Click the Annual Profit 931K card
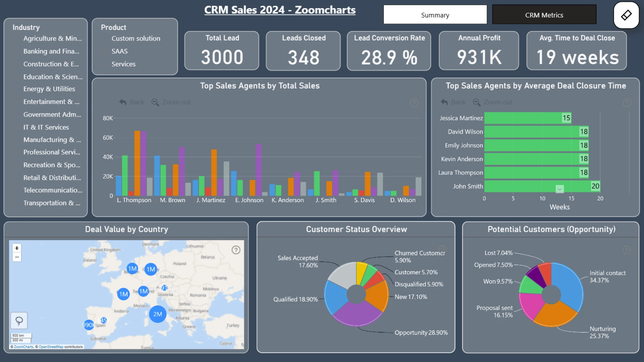Viewport: 644px width, 362px height. 479,51
